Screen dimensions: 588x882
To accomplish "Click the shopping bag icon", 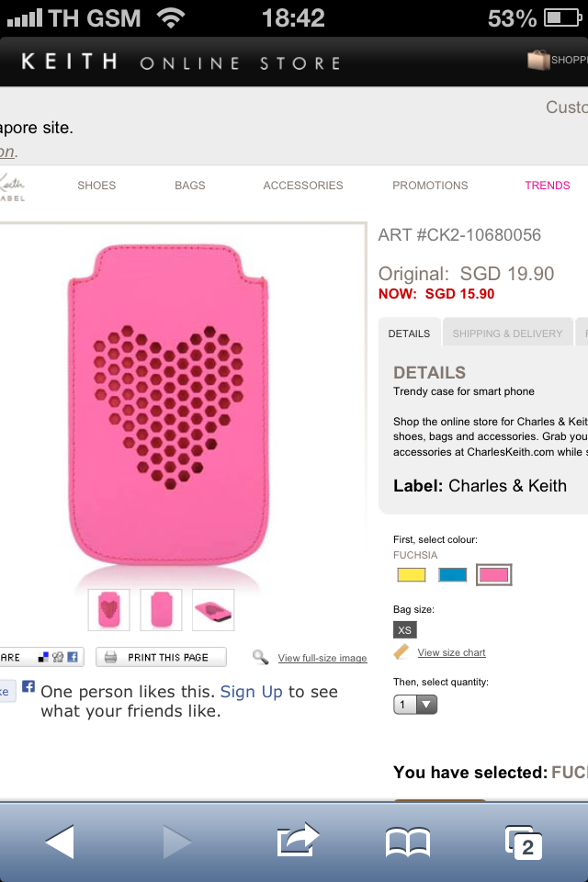I will [538, 61].
